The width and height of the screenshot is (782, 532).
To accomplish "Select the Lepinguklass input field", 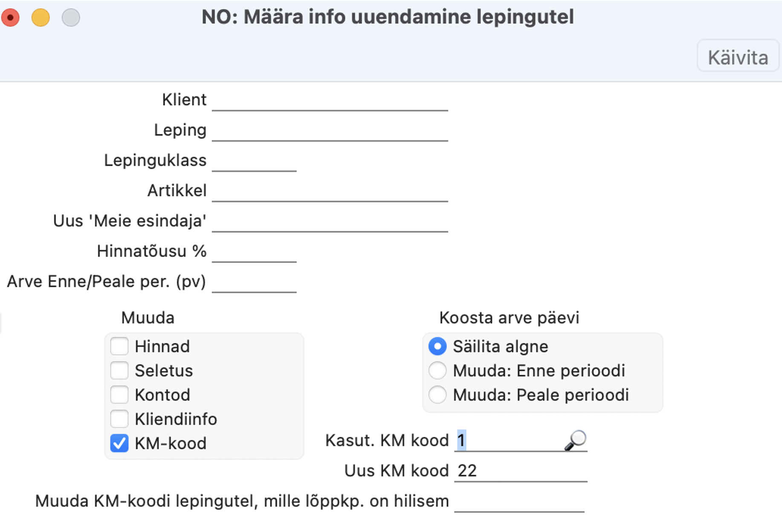I will pyautogui.click(x=254, y=161).
